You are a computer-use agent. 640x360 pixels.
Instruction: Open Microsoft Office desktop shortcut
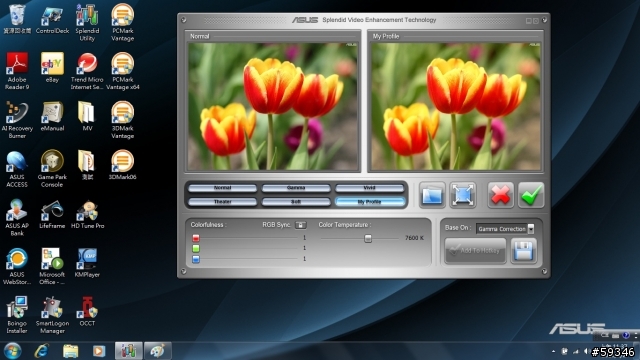tap(52, 266)
